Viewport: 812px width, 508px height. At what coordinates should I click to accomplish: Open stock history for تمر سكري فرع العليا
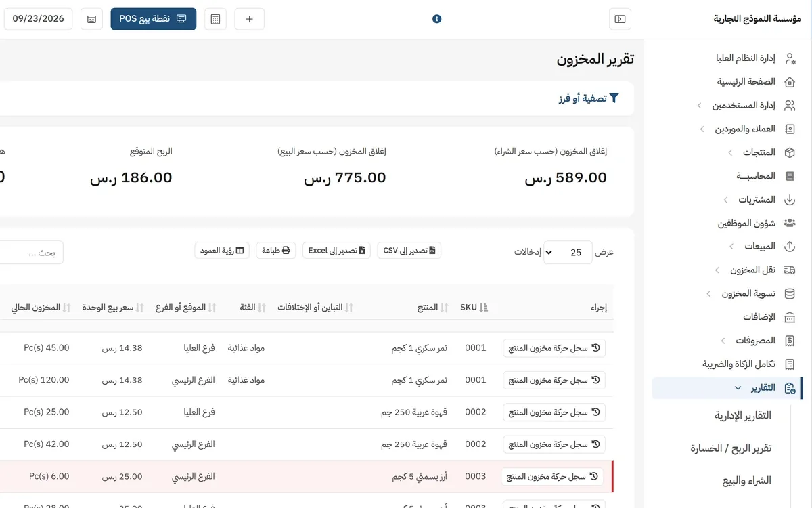pos(554,347)
